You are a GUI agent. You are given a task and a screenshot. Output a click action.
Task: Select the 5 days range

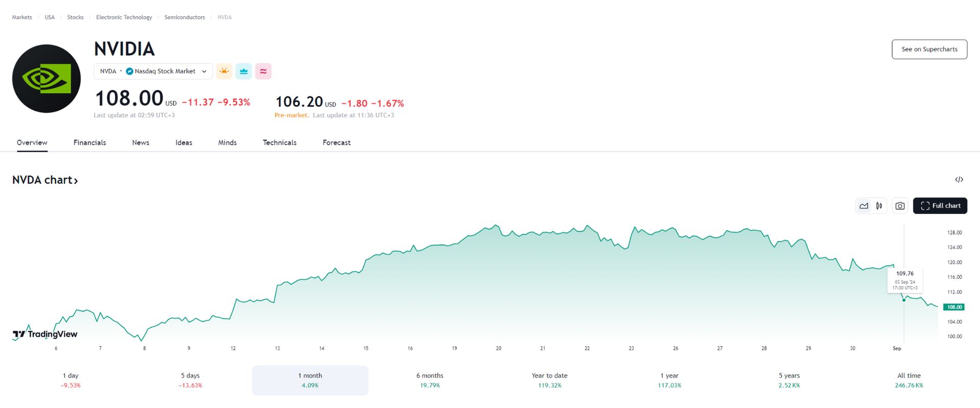point(190,380)
